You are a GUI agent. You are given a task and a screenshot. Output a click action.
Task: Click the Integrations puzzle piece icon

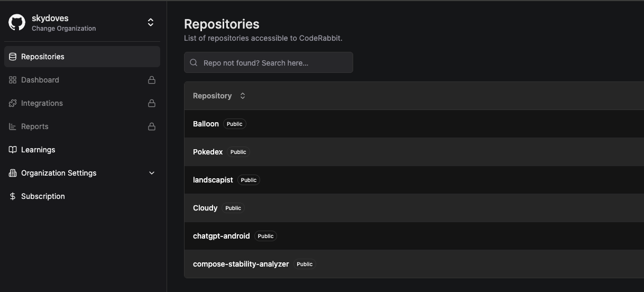coord(13,103)
